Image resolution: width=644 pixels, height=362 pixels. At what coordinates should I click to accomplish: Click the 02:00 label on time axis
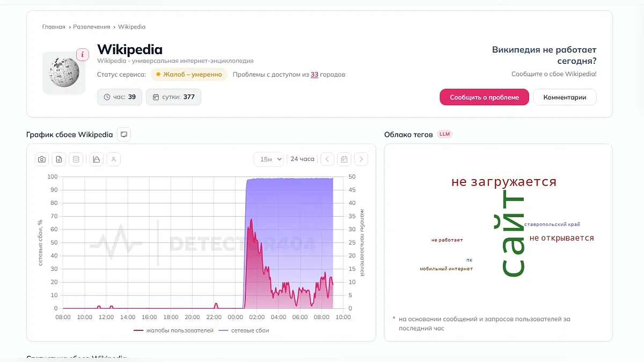coord(257,317)
